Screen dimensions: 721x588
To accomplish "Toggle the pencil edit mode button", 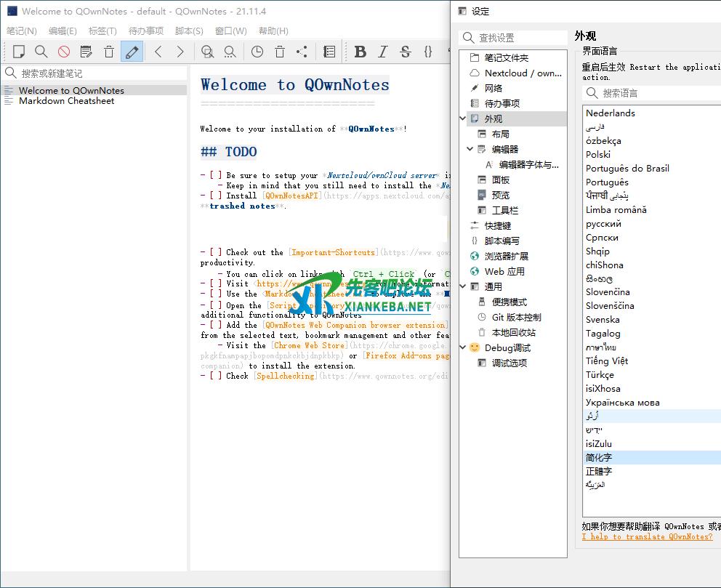I will [132, 52].
